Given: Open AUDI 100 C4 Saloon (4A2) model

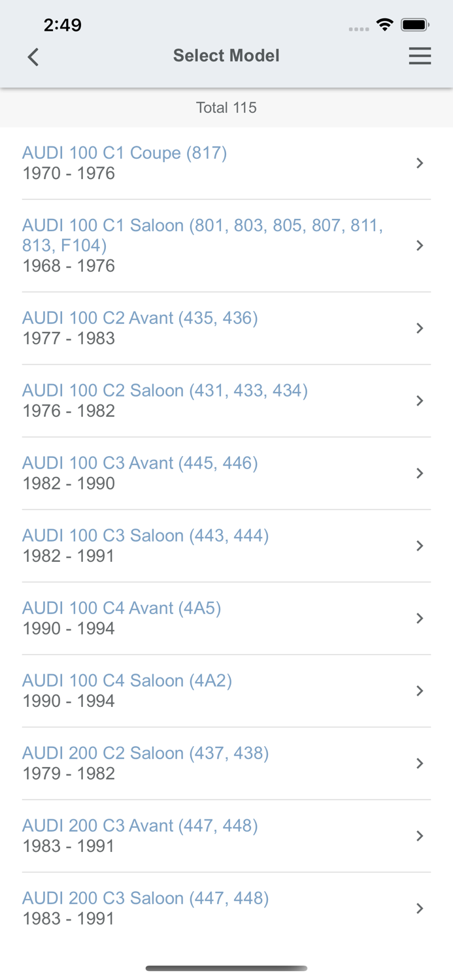Looking at the screenshot, I should point(226,691).
